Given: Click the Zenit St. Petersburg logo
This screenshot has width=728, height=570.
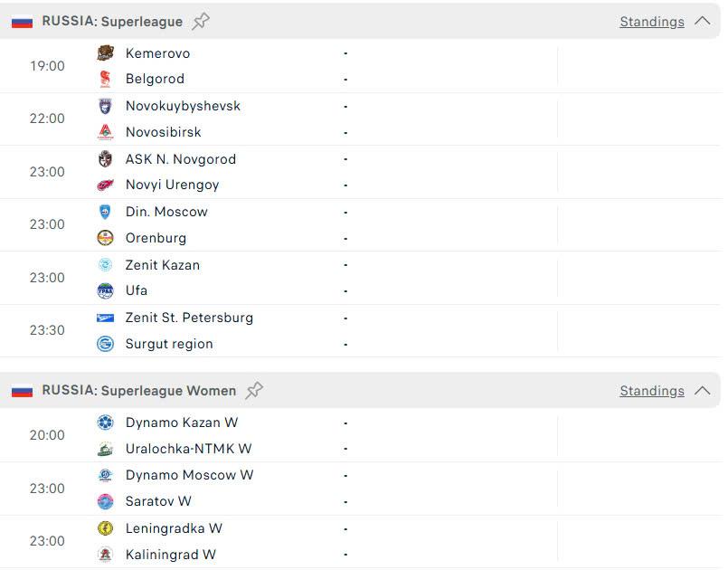Looking at the screenshot, I should point(106,318).
